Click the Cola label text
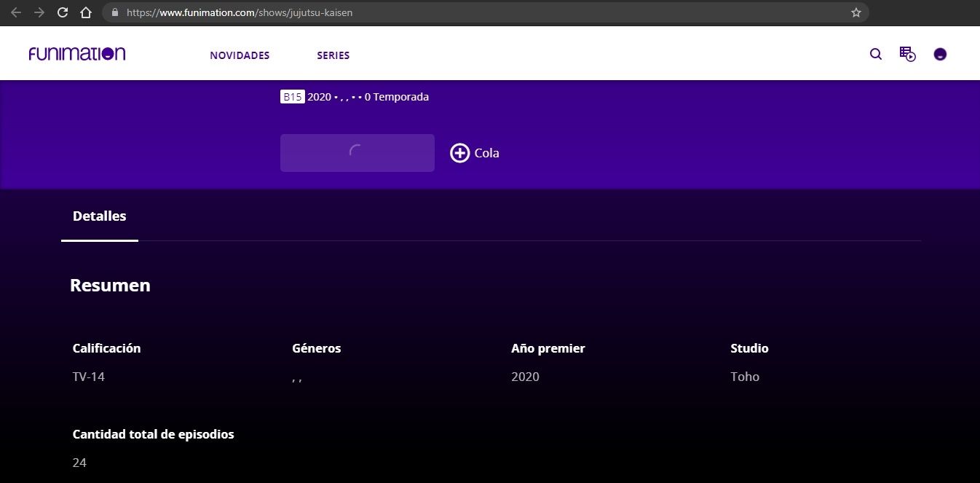This screenshot has width=980, height=483. coord(486,153)
